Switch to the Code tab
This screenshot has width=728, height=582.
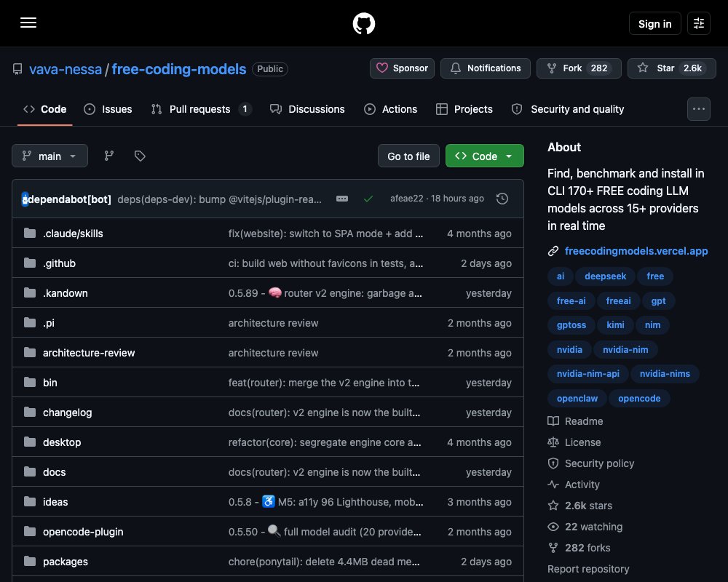pyautogui.click(x=45, y=109)
